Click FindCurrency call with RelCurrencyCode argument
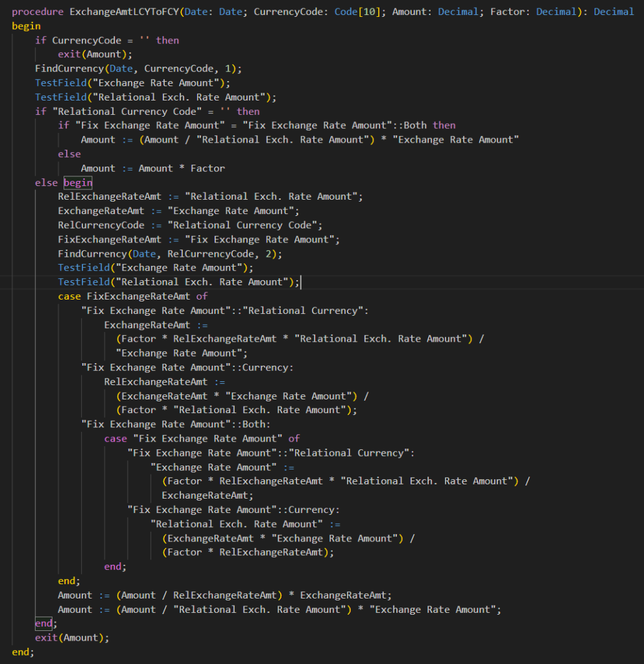 point(170,254)
